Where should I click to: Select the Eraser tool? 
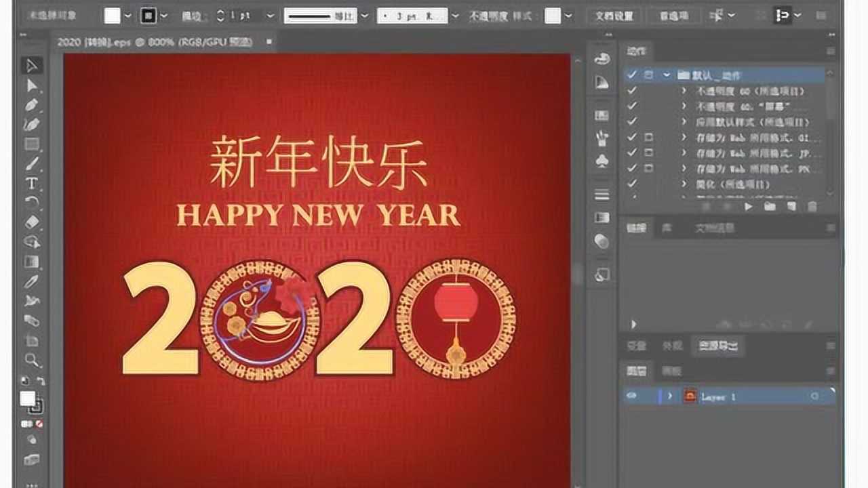[x=30, y=220]
